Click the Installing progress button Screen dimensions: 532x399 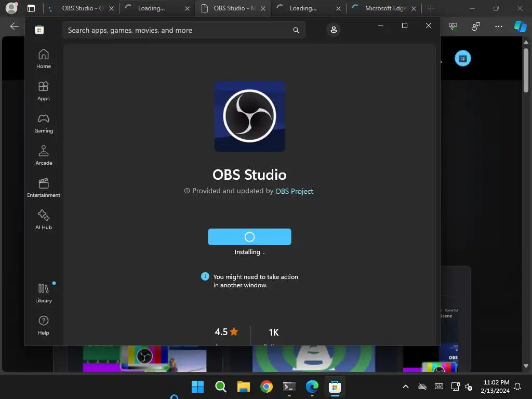tap(249, 237)
